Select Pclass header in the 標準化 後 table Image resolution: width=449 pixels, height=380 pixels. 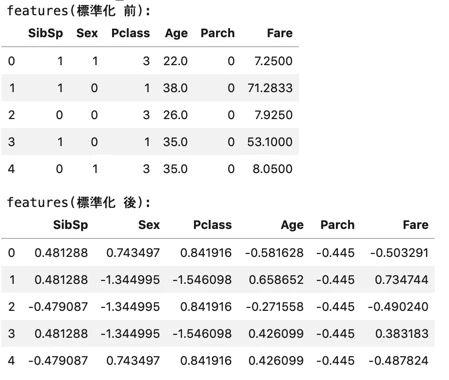coord(213,225)
